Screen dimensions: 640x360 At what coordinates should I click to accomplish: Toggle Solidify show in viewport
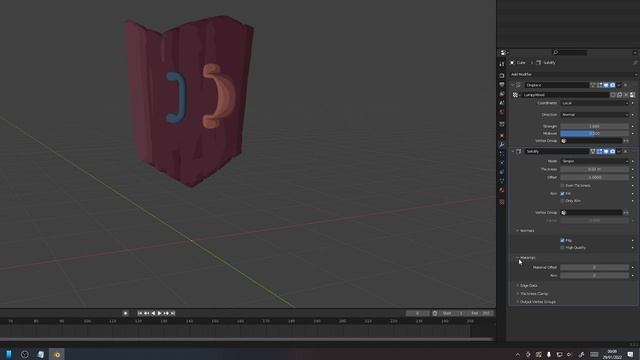(606, 151)
